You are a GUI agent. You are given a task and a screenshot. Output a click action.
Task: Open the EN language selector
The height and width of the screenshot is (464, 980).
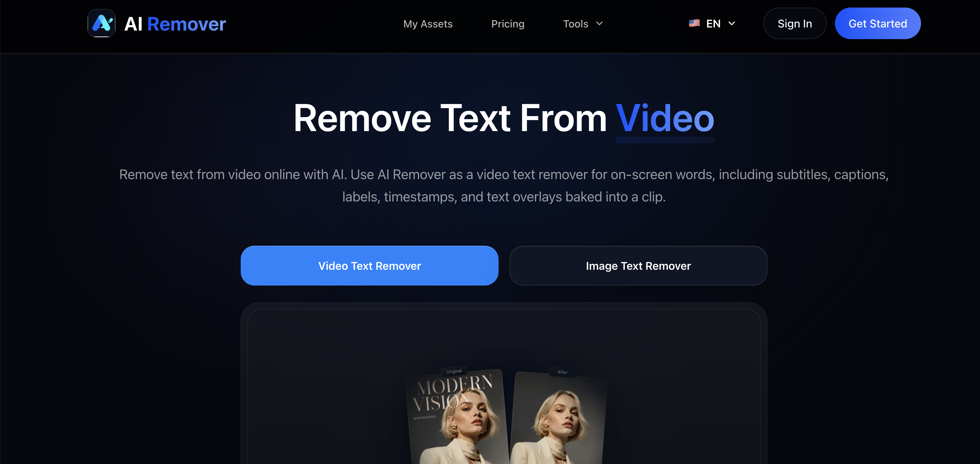tap(712, 24)
